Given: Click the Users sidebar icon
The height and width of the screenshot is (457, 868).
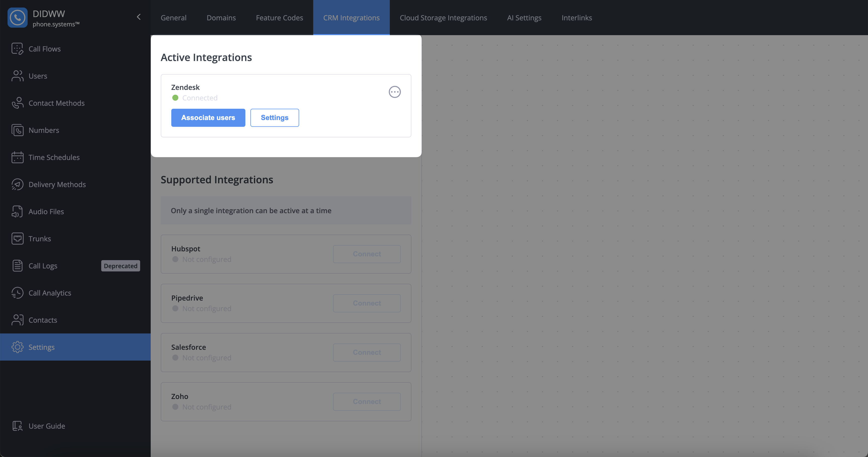Looking at the screenshot, I should [x=17, y=76].
